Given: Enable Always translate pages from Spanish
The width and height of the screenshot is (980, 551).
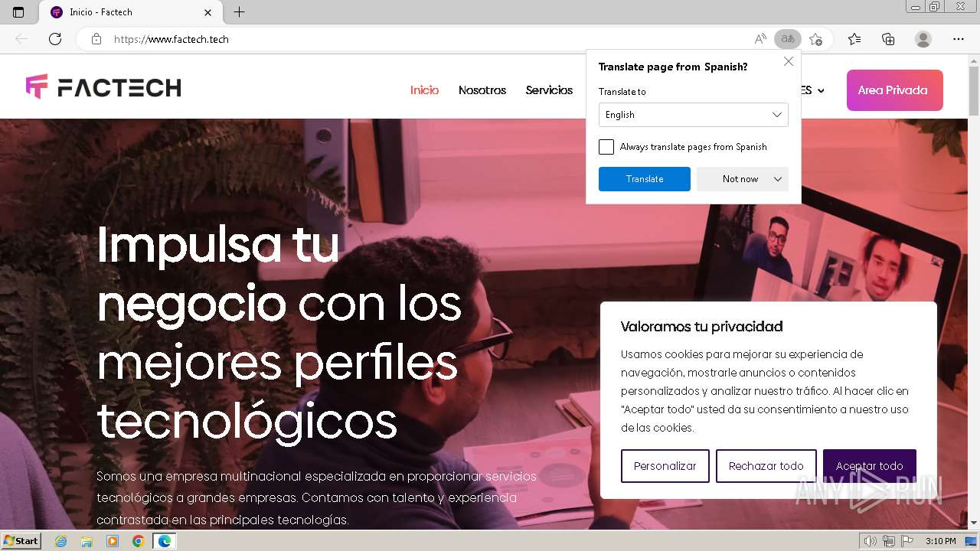Looking at the screenshot, I should (x=606, y=147).
